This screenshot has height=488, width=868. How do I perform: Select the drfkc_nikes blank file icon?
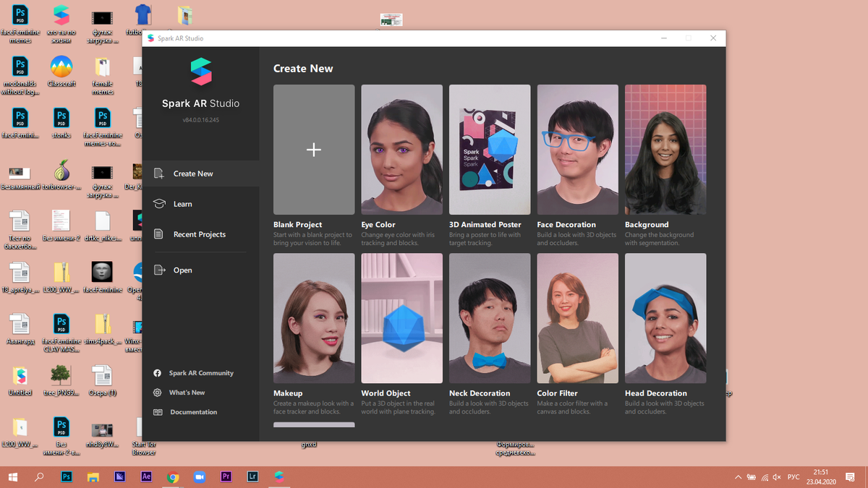(103, 226)
